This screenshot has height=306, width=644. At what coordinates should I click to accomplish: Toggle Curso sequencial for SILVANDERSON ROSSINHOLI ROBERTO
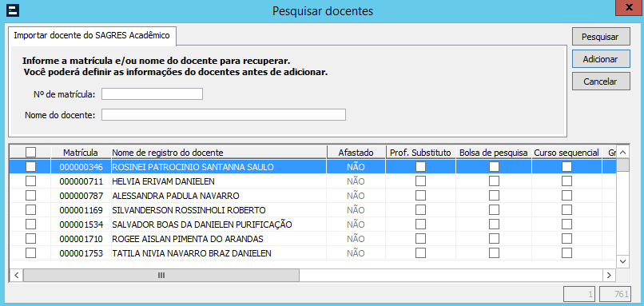(566, 210)
